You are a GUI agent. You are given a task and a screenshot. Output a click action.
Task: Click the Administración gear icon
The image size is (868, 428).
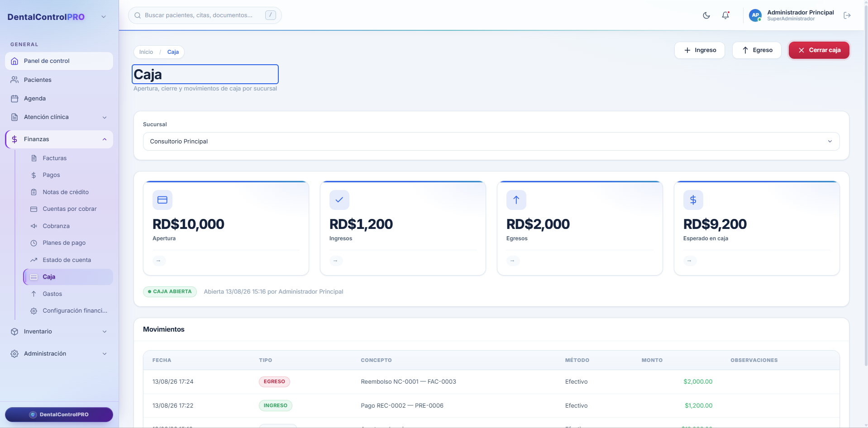coord(14,354)
